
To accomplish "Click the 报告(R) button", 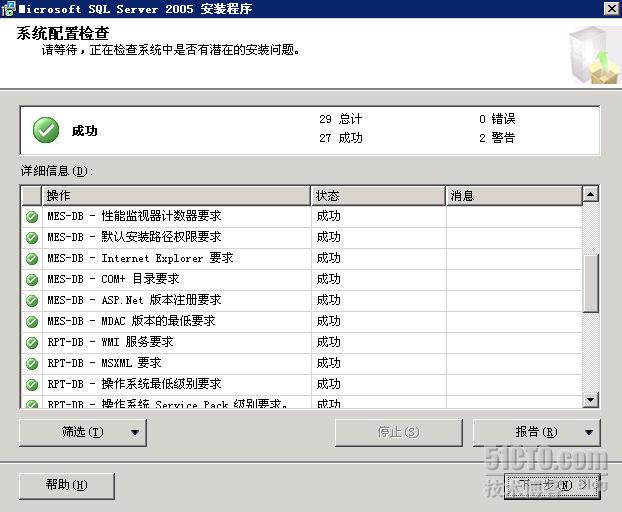I will tap(536, 433).
